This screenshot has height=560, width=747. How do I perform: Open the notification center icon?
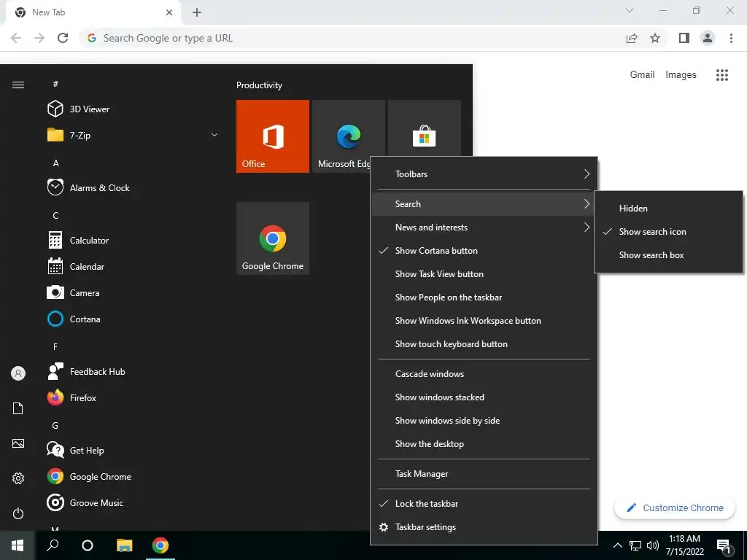724,546
